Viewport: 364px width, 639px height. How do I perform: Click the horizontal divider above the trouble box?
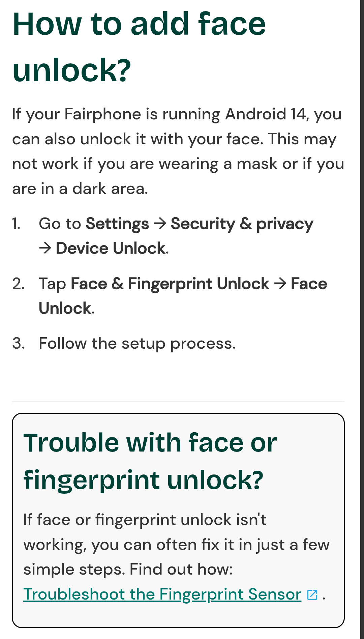point(178,402)
